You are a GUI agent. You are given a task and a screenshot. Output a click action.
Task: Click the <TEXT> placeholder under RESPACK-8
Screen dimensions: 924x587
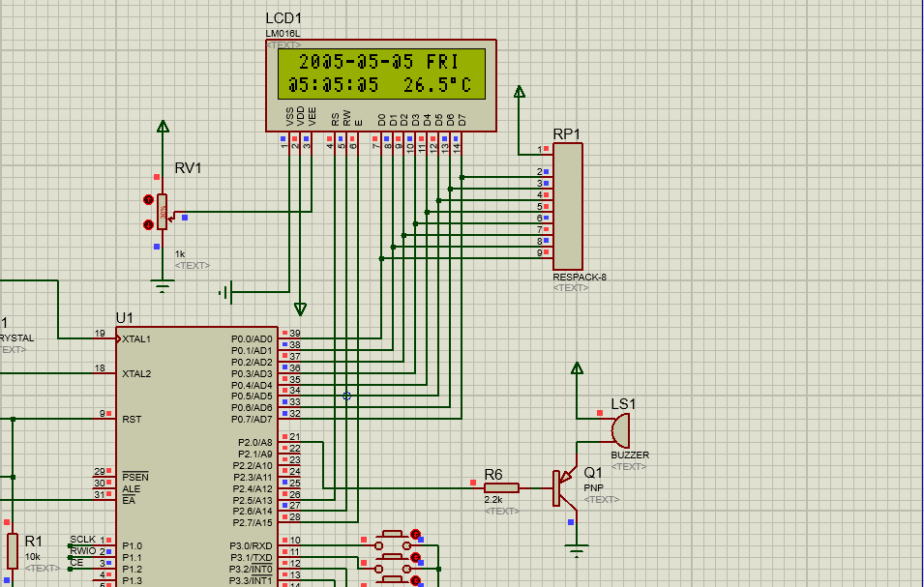[x=571, y=288]
